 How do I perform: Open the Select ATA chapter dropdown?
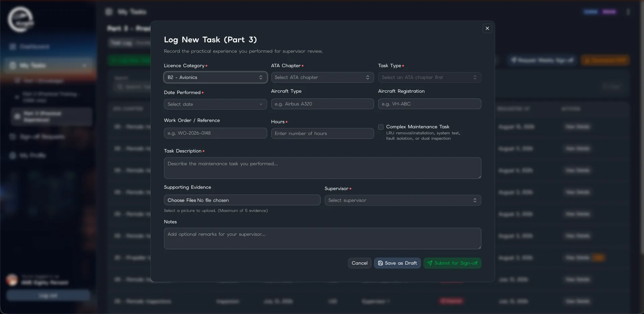pyautogui.click(x=322, y=77)
